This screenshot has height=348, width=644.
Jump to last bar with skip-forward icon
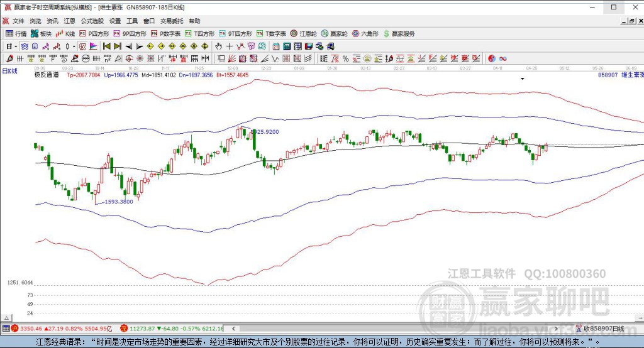(118, 46)
